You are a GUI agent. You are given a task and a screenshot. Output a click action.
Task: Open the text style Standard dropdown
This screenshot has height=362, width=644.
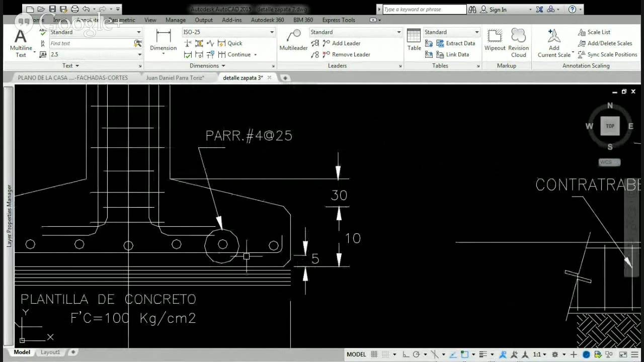(x=139, y=32)
